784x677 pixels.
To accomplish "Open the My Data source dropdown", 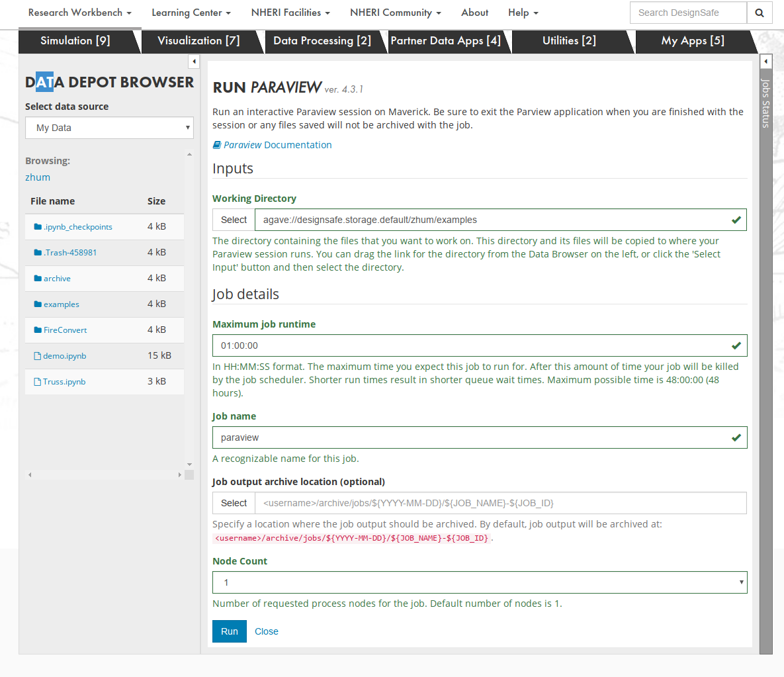I will click(x=110, y=128).
